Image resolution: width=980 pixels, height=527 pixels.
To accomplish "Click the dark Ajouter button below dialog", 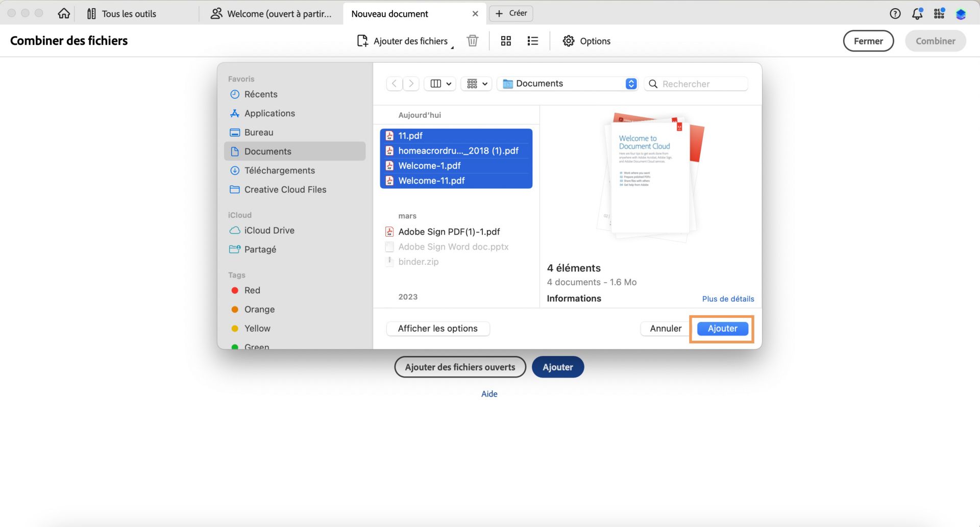I will (x=557, y=367).
